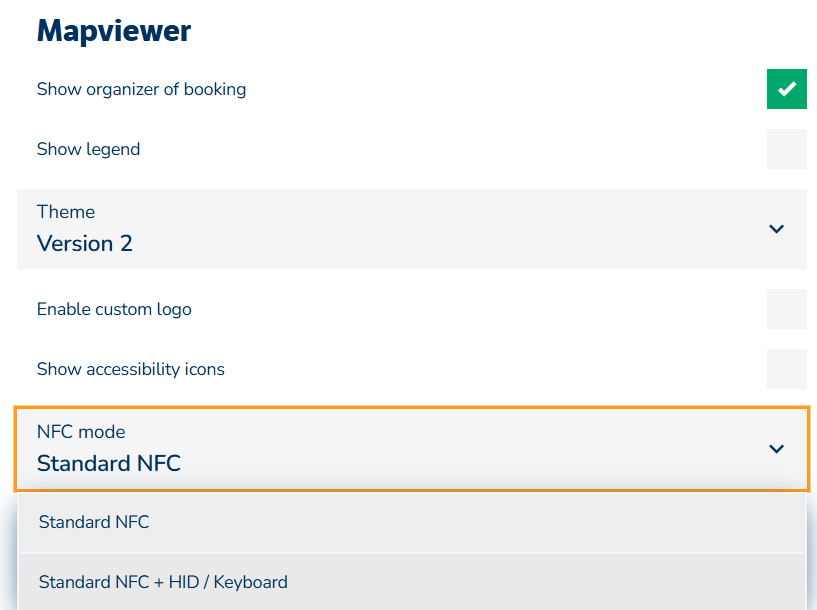817x610 pixels.
Task: Click the Show organizer of booking label
Action: coord(141,89)
